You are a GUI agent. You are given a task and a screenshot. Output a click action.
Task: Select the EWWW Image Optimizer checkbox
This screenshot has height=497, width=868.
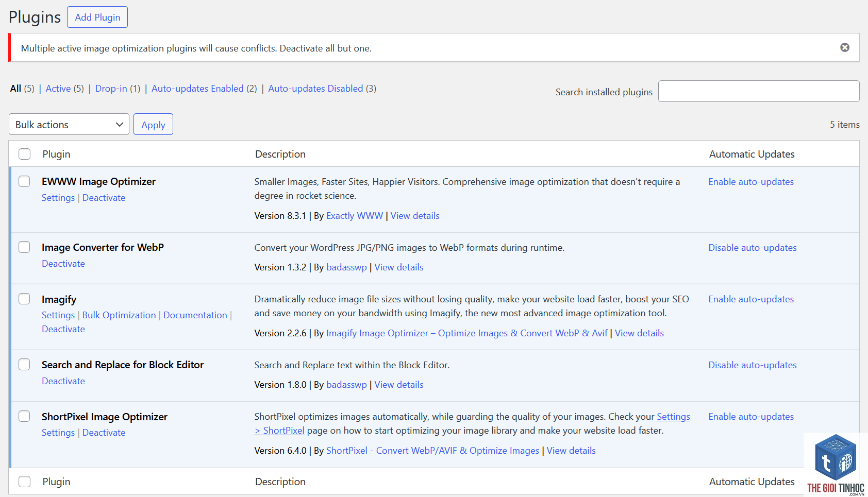[x=24, y=181]
